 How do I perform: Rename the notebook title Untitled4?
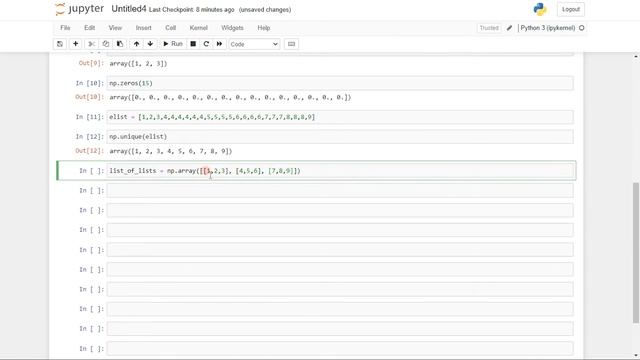129,9
